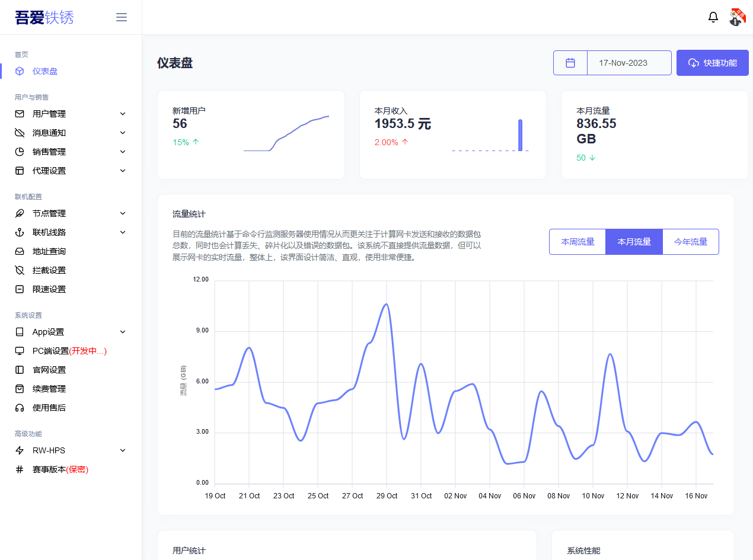Click the 拦截设置 shield-off icon
Screen dimensions: 753x560
point(20,270)
